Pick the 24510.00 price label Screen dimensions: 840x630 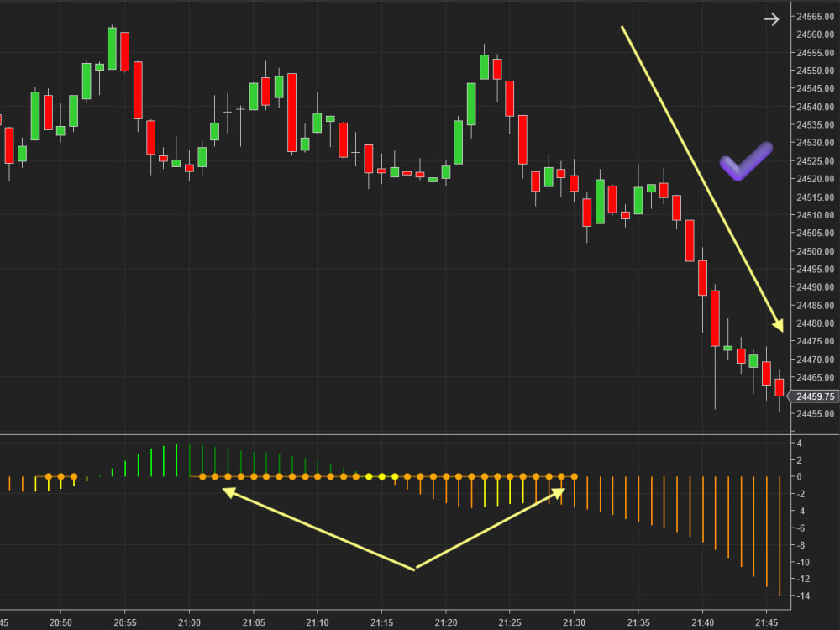coord(816,215)
